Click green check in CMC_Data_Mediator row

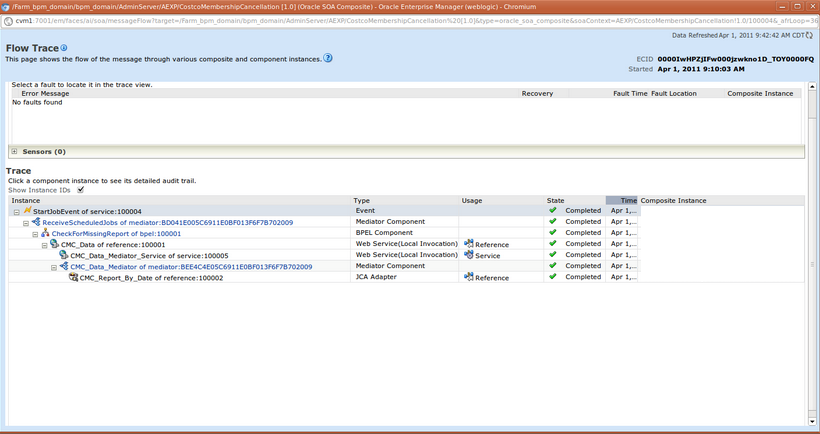pyautogui.click(x=553, y=265)
